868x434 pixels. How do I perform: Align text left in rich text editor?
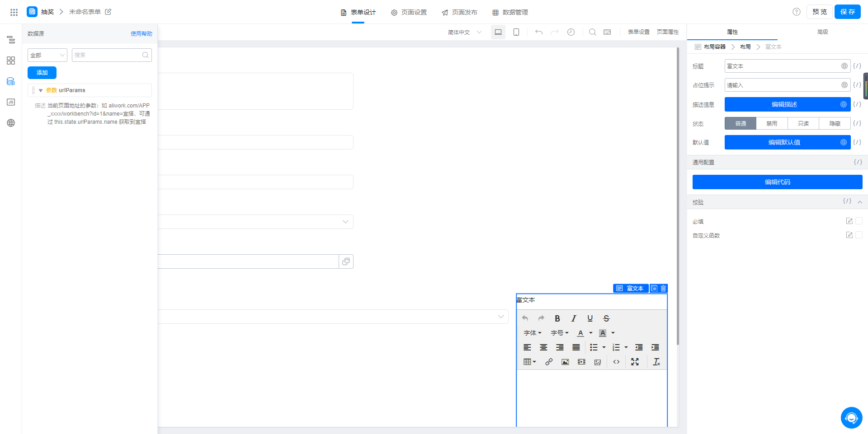tap(527, 347)
